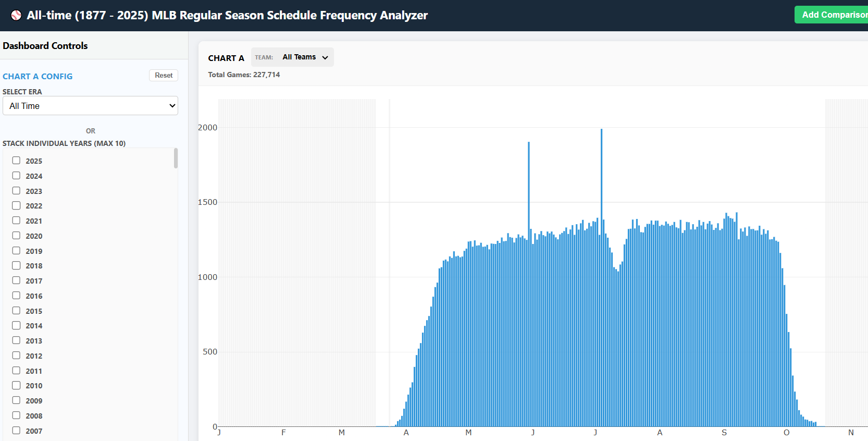Screen dimensions: 868x441
Task: Click the 2009 year checkbox
Action: point(17,400)
